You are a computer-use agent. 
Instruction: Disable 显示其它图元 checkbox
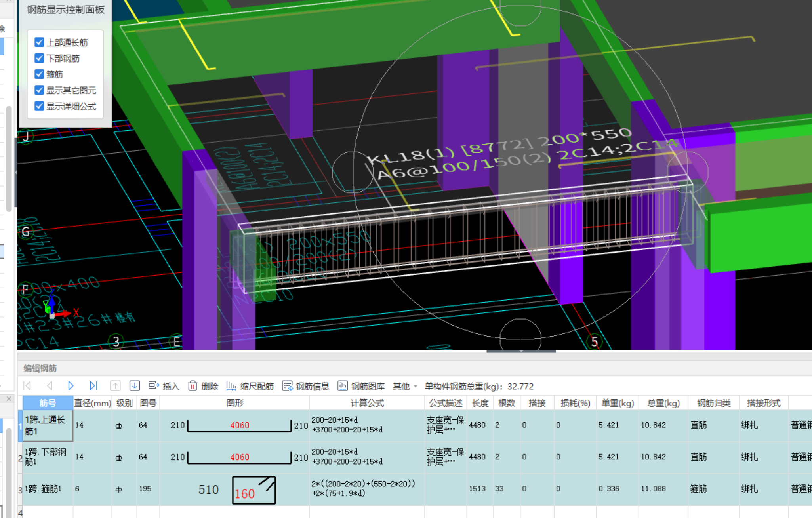[39, 90]
